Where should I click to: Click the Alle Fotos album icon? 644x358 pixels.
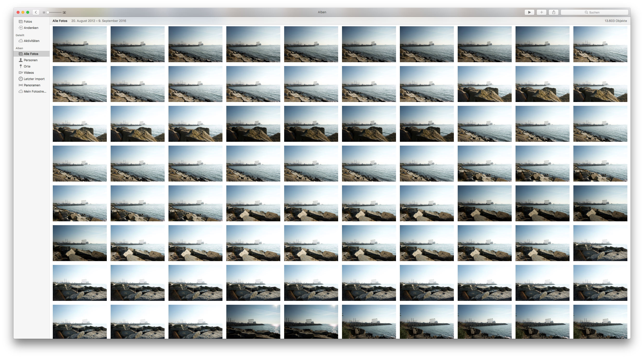(x=21, y=54)
